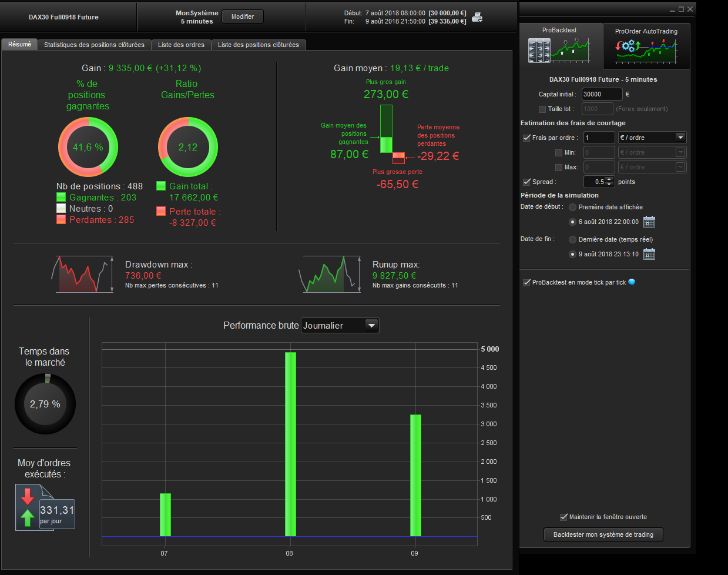Screen dimensions: 728x575
Task: Click the Min fee value field
Action: click(x=599, y=152)
